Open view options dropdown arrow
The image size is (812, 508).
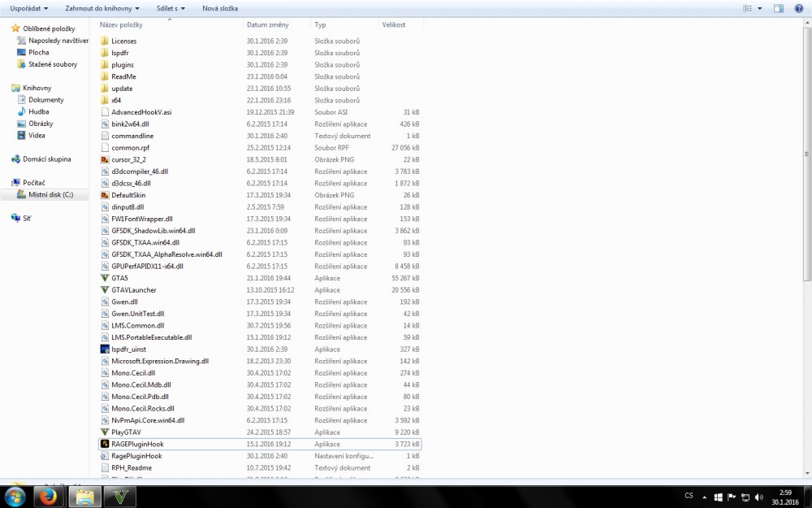760,8
